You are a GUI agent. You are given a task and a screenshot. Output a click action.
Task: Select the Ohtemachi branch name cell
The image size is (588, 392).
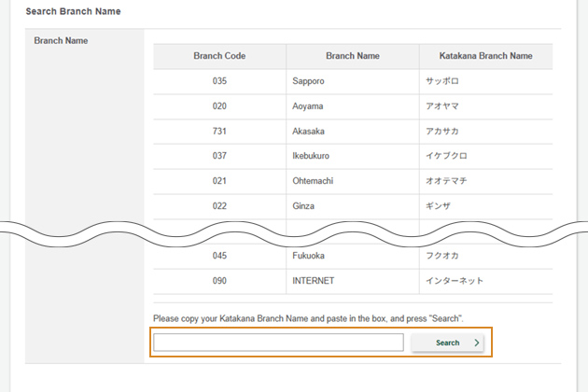313,180
